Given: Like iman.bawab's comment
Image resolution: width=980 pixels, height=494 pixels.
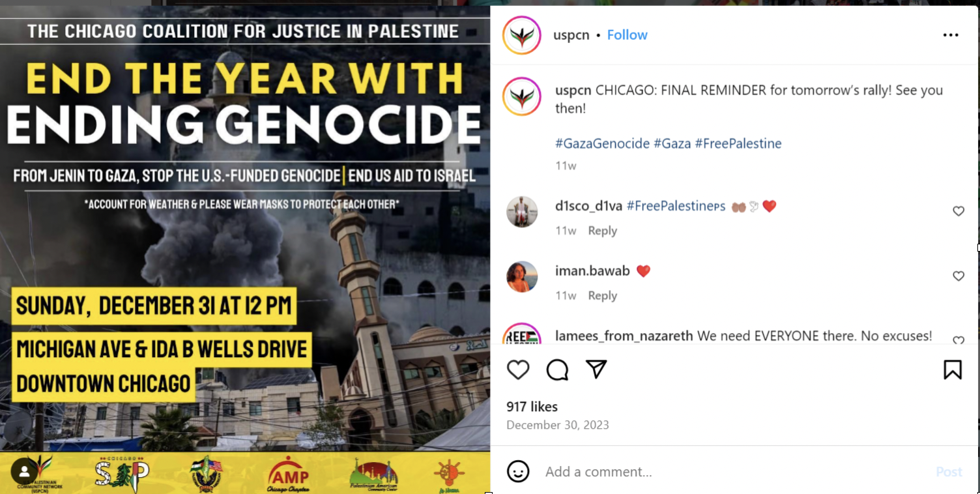Looking at the screenshot, I should coord(958,276).
